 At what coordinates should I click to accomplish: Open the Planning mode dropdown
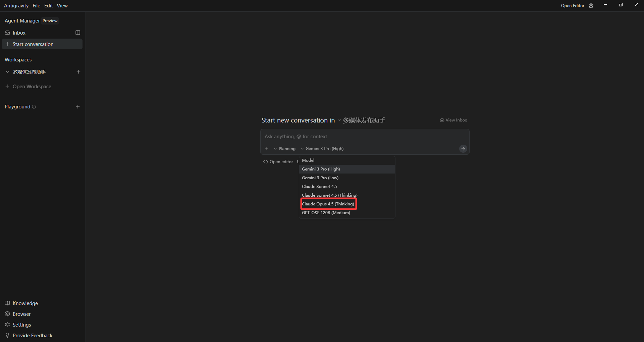tap(285, 149)
